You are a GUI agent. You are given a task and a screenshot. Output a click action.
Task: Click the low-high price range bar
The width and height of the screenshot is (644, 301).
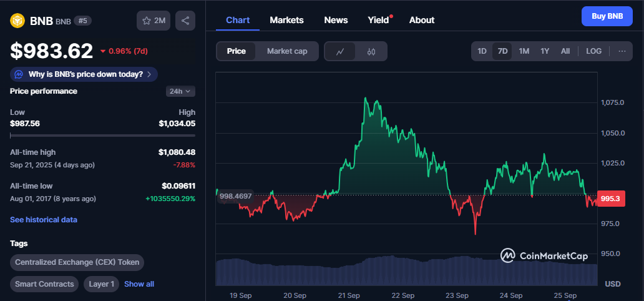[102, 135]
